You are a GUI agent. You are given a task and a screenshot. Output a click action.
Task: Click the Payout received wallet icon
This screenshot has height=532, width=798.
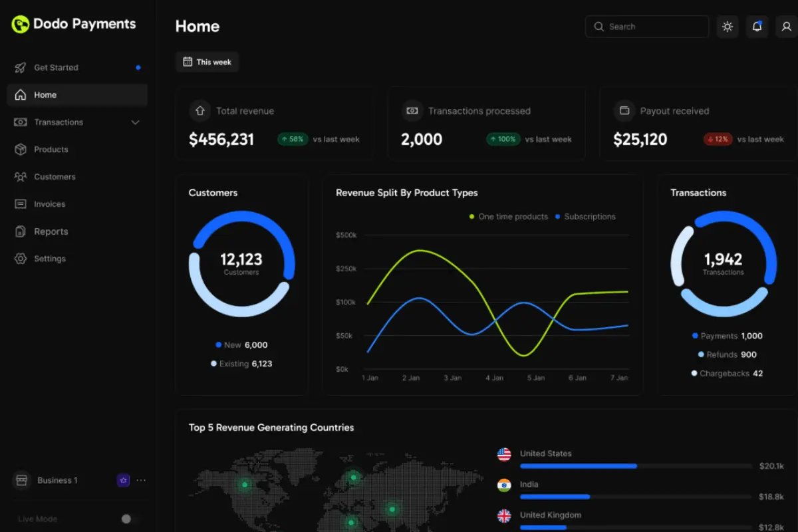click(624, 111)
